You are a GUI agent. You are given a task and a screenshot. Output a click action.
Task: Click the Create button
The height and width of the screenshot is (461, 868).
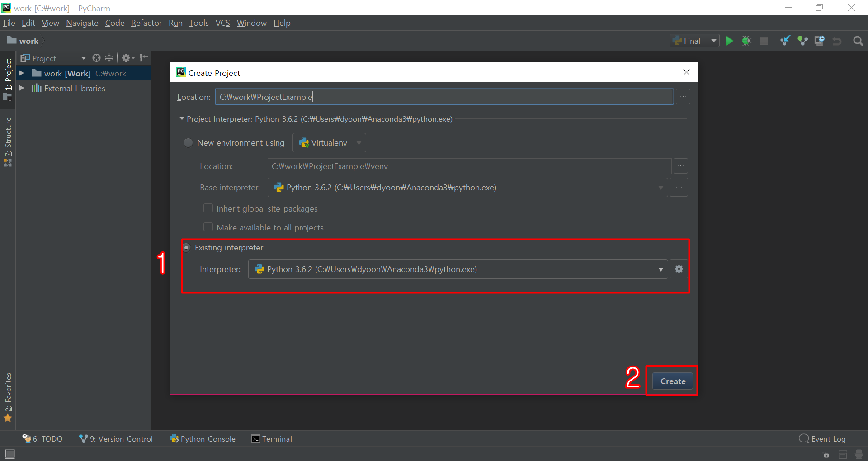click(x=672, y=381)
